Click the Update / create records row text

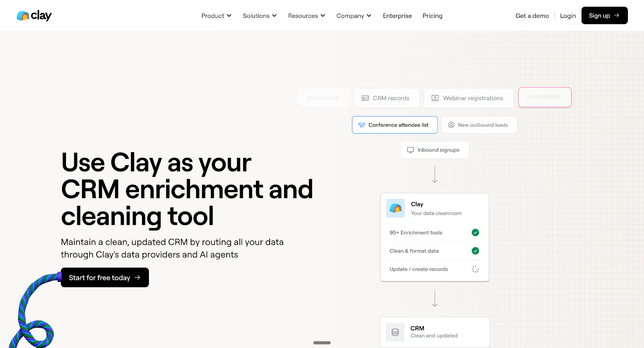pos(419,269)
